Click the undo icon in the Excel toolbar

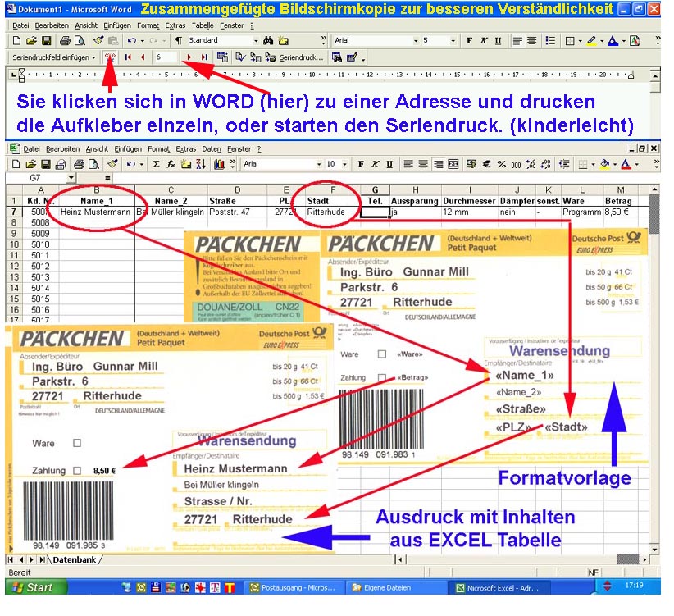pyautogui.click(x=131, y=164)
